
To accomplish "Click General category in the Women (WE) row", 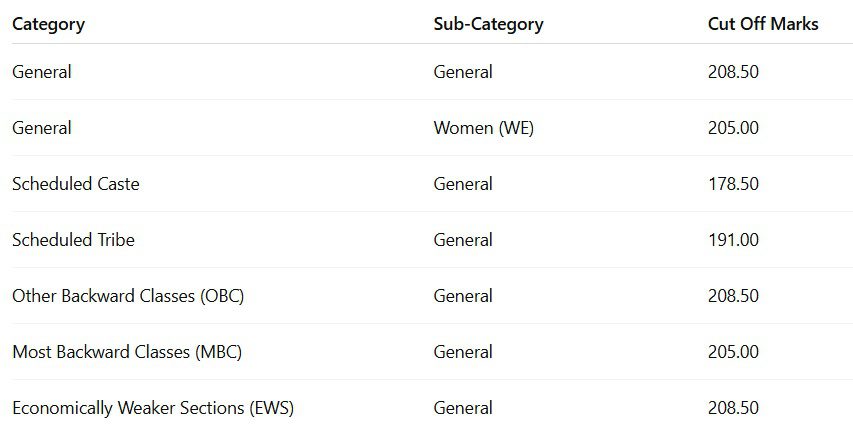I will coord(42,128).
